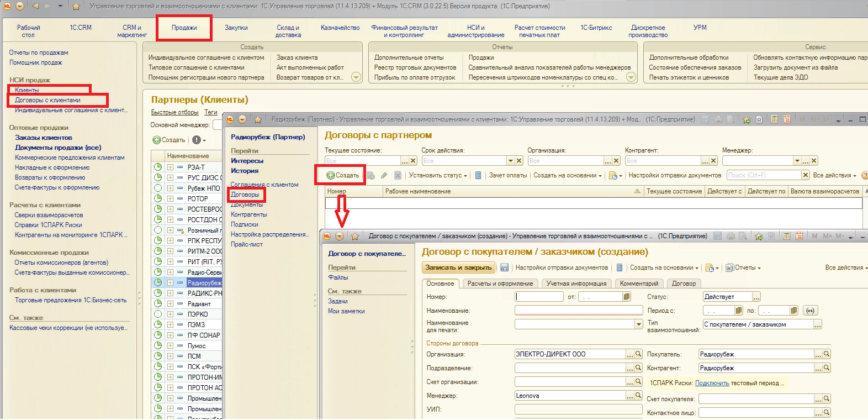Image resolution: width=868 pixels, height=420 pixels.
Task: Switch to Учетная информация tab
Action: coord(576,283)
